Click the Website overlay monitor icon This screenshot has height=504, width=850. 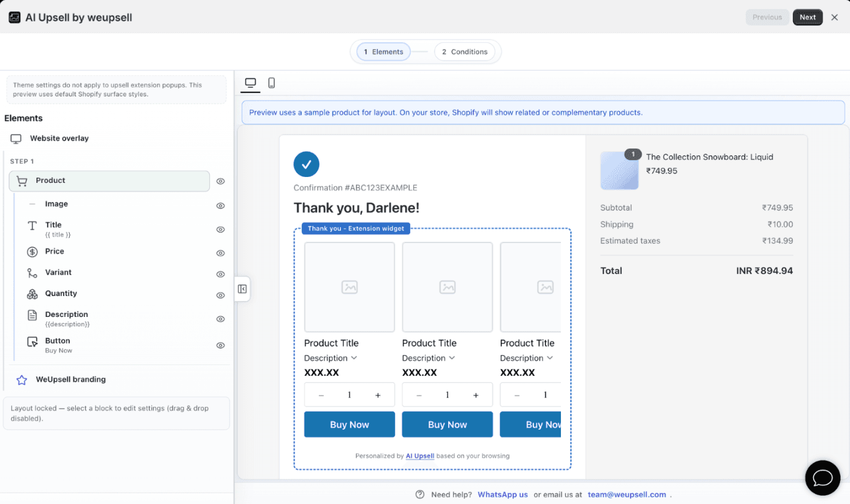(16, 138)
